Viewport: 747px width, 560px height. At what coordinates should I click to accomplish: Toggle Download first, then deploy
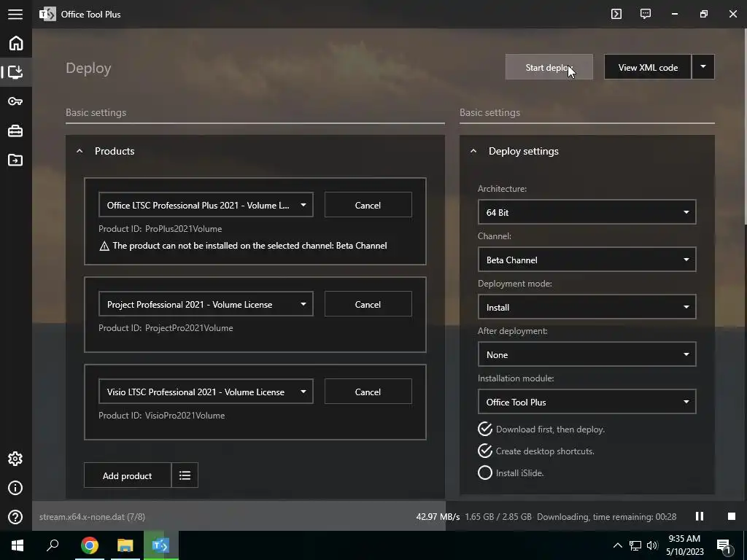point(541,429)
